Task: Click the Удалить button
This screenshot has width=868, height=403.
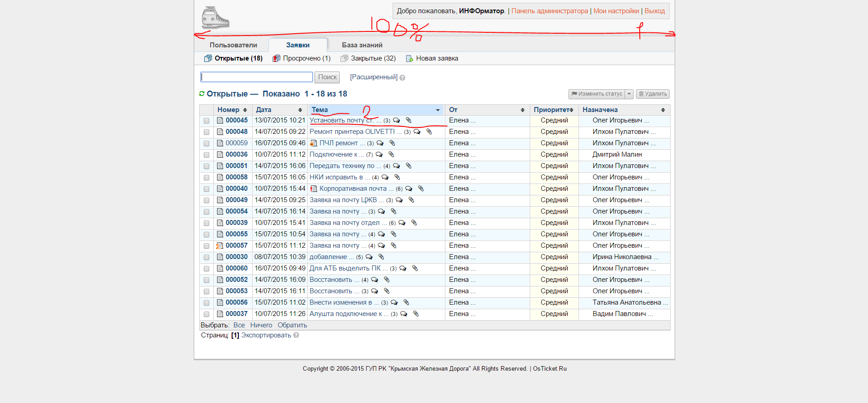Action: click(653, 94)
